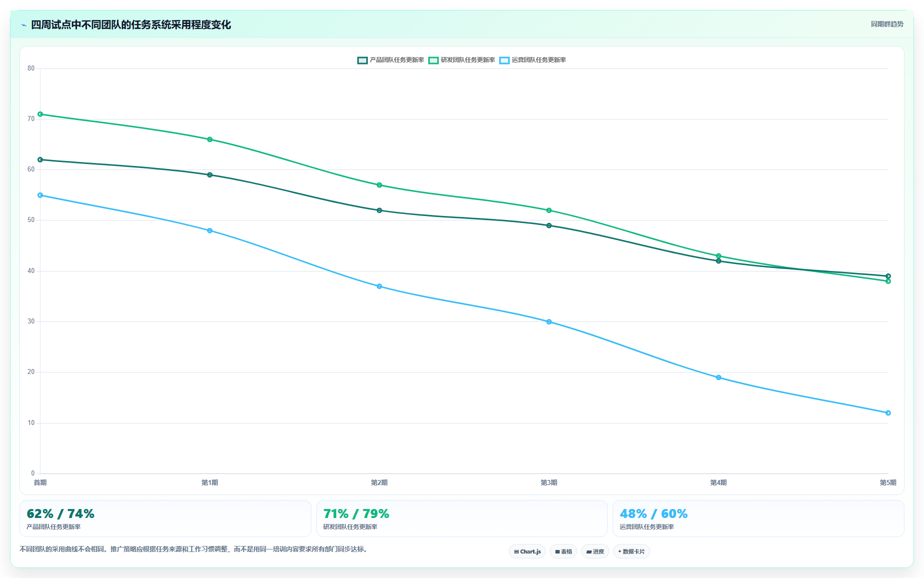Click the pulse icon beside the chart title

pos(23,25)
